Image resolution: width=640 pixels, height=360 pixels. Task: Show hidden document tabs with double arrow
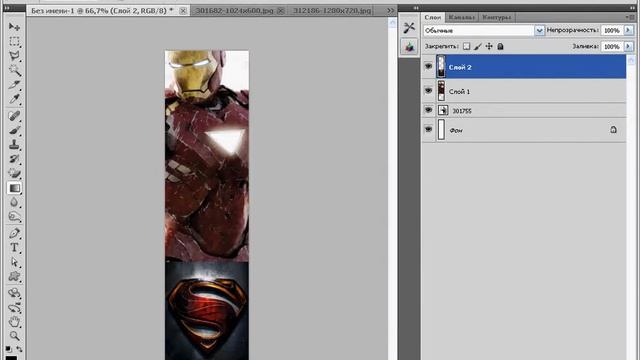point(391,11)
